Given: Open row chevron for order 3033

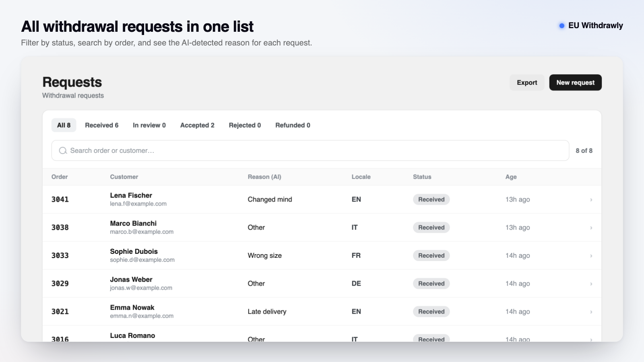Looking at the screenshot, I should click(591, 256).
